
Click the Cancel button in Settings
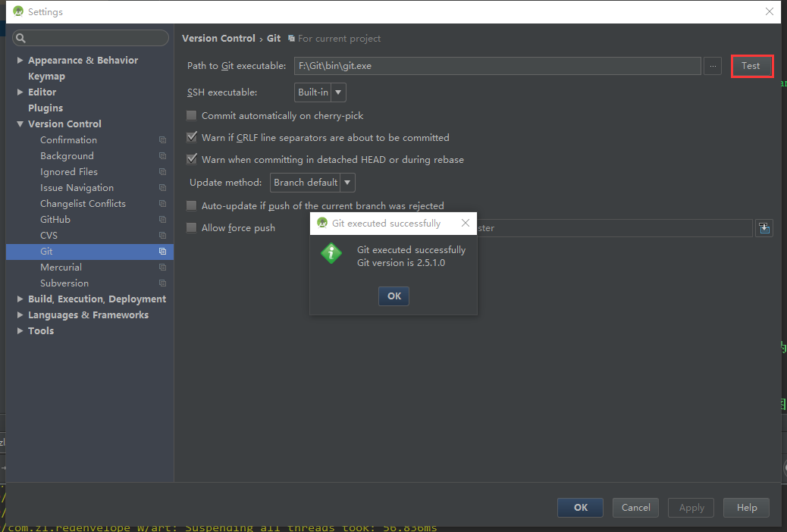pyautogui.click(x=635, y=508)
